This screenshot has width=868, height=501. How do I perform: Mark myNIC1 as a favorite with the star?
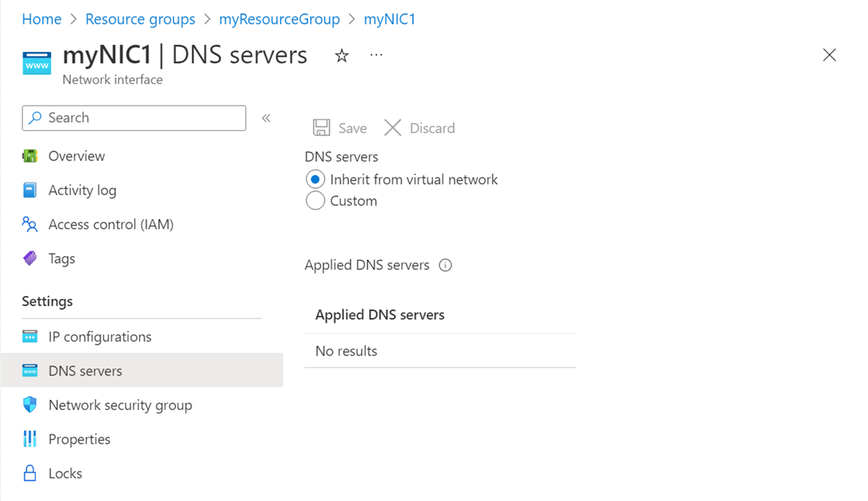point(341,55)
